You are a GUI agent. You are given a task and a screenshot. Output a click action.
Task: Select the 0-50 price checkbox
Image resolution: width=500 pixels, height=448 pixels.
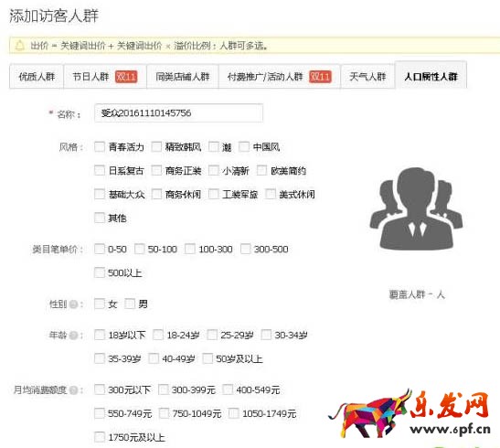pyautogui.click(x=100, y=249)
